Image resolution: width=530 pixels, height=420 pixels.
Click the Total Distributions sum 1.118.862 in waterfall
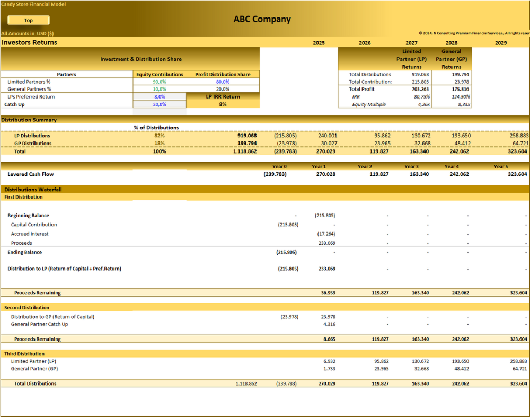click(x=246, y=383)
